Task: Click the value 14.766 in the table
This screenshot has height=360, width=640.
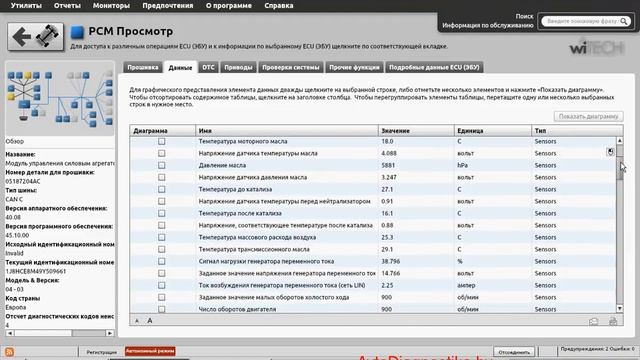Action: 391,273
